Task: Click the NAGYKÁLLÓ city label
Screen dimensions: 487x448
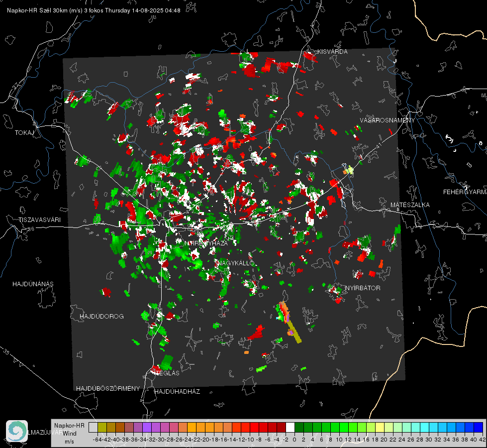Action: coord(236,263)
